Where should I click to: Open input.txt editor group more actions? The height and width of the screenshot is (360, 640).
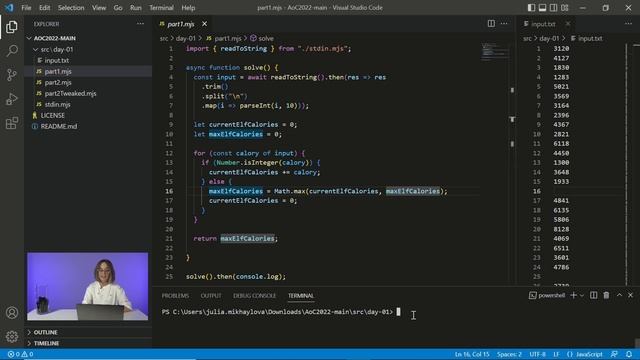point(628,24)
